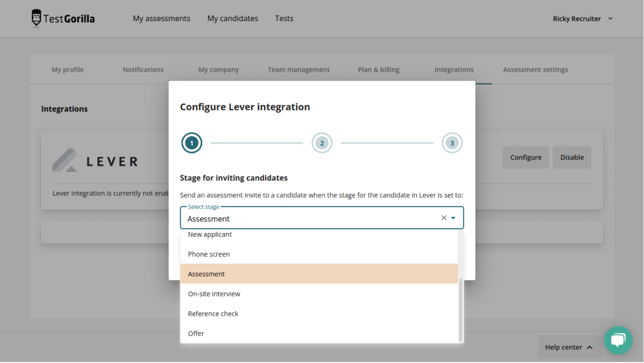
Task: Open the Ricky Recruiter account menu
Action: [x=583, y=19]
